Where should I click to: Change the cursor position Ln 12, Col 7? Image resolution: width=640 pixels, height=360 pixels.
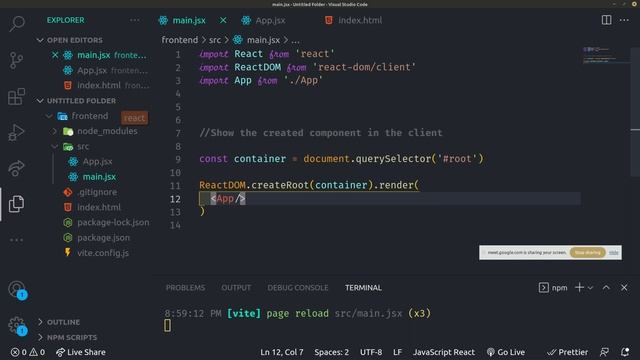pyautogui.click(x=282, y=352)
